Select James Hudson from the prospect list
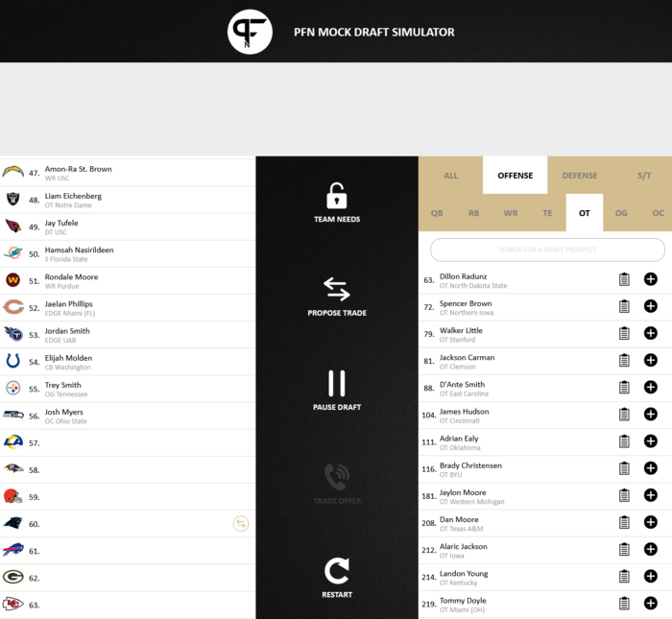672x619 pixels. (x=464, y=415)
